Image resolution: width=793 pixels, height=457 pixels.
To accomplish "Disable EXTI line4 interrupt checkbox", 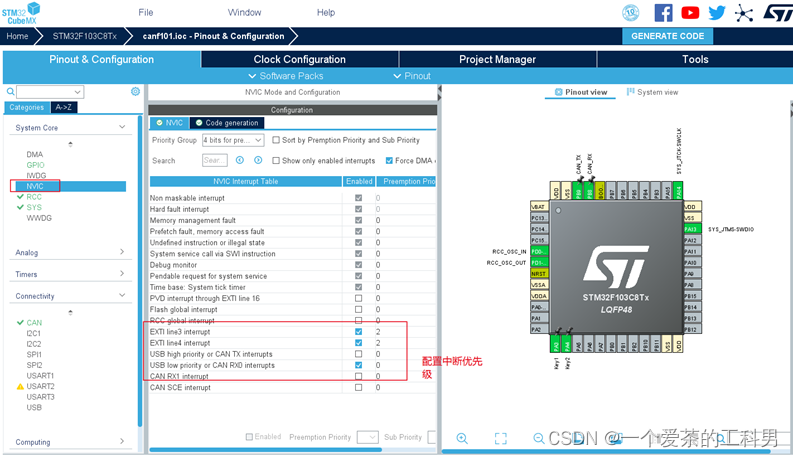I will coord(359,343).
